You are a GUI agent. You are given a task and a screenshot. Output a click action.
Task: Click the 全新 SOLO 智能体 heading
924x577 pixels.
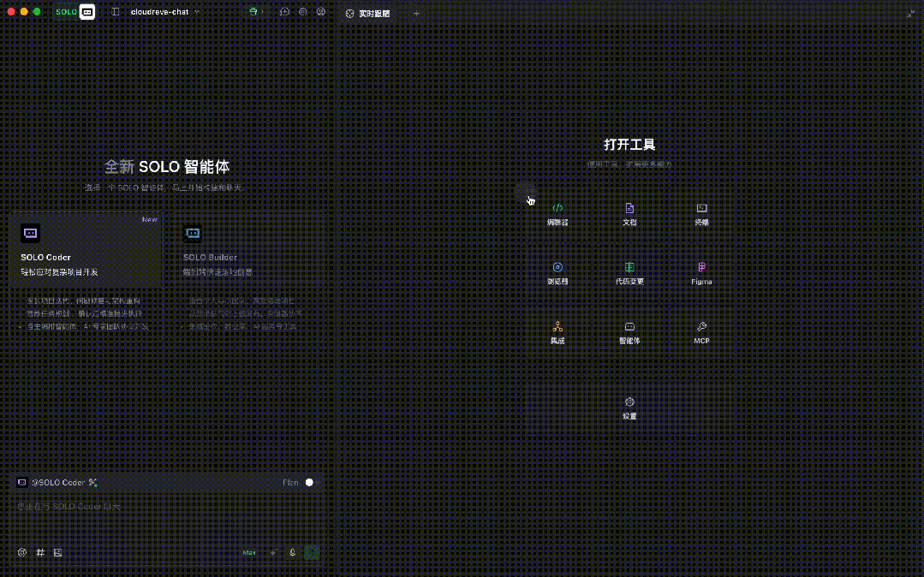[x=167, y=167]
